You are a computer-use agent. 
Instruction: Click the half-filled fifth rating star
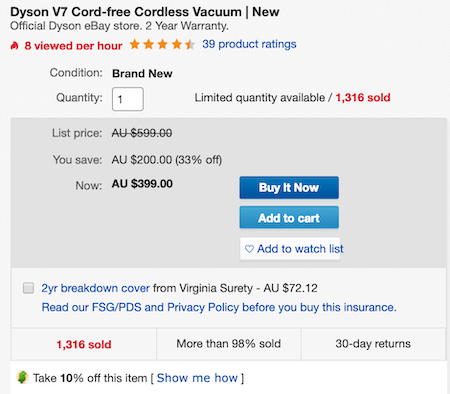coord(190,44)
